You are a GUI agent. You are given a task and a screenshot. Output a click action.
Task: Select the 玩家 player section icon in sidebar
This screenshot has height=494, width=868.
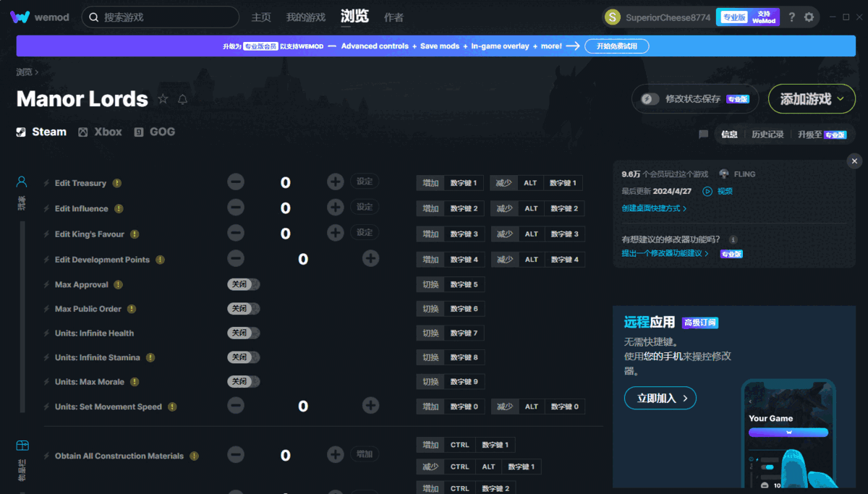click(22, 181)
